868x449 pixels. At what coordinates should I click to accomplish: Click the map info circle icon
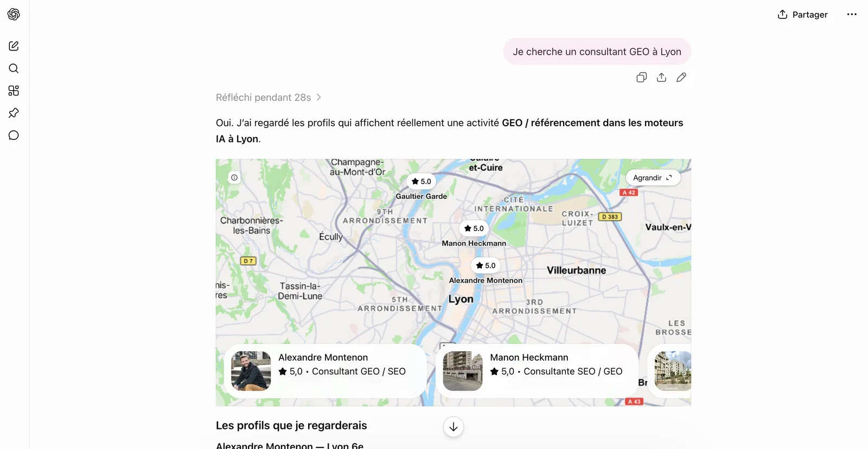click(x=234, y=177)
